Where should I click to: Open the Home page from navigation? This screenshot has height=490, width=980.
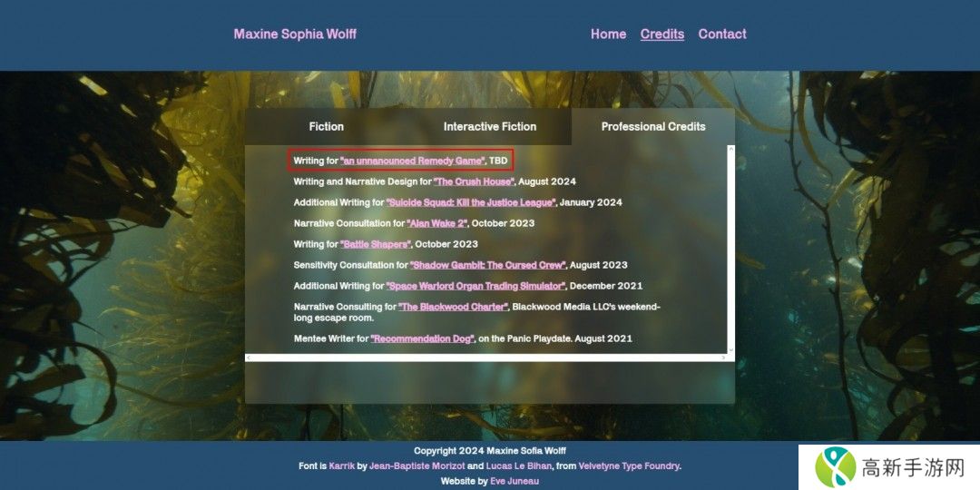coord(608,34)
